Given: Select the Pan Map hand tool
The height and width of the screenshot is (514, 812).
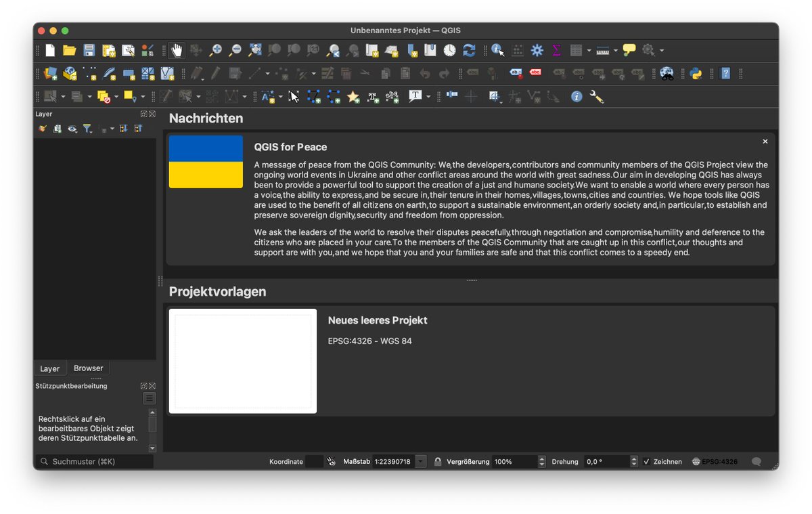Looking at the screenshot, I should point(177,50).
